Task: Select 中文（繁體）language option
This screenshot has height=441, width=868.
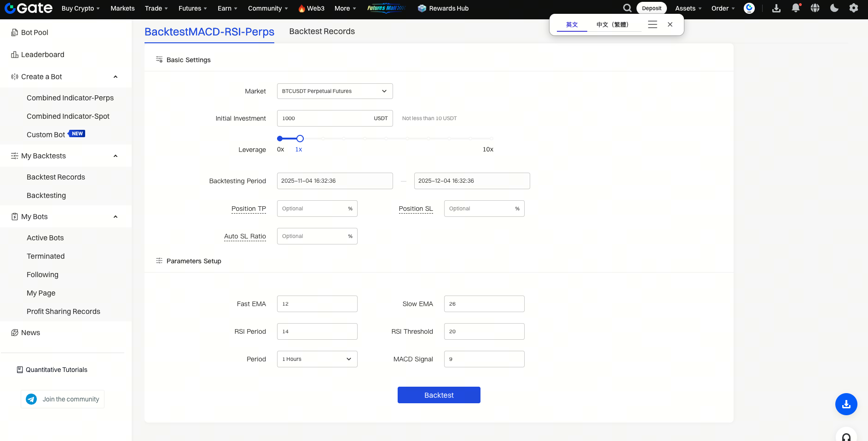Action: click(612, 25)
